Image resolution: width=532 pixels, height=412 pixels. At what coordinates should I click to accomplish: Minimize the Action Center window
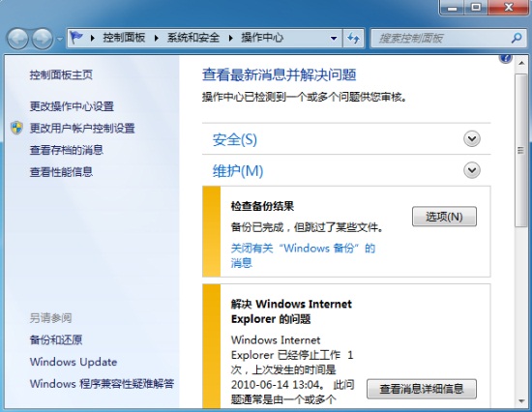[x=452, y=8]
